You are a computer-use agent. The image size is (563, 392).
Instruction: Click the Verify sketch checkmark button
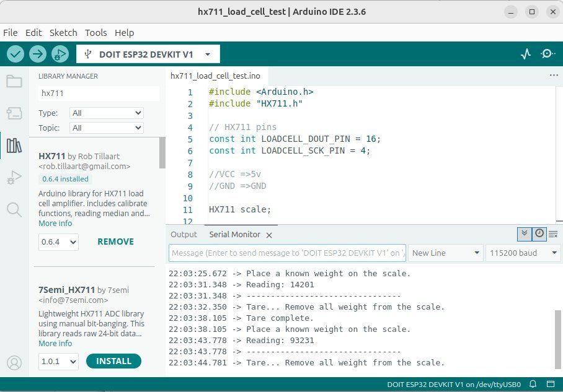click(16, 54)
